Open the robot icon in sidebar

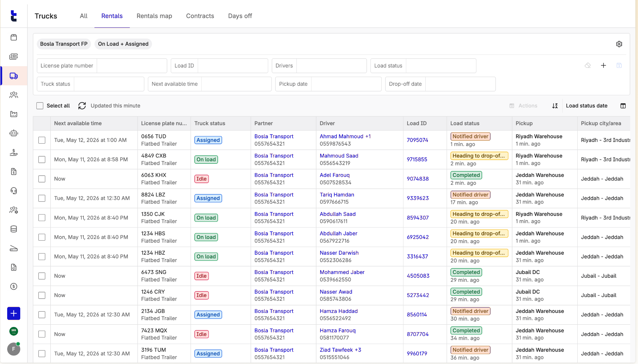(14, 133)
